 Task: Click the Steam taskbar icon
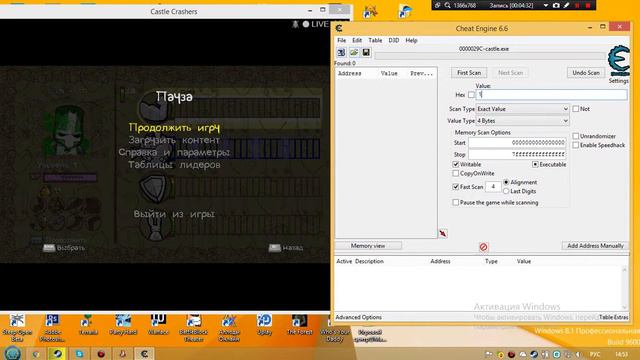pyautogui.click(x=57, y=353)
